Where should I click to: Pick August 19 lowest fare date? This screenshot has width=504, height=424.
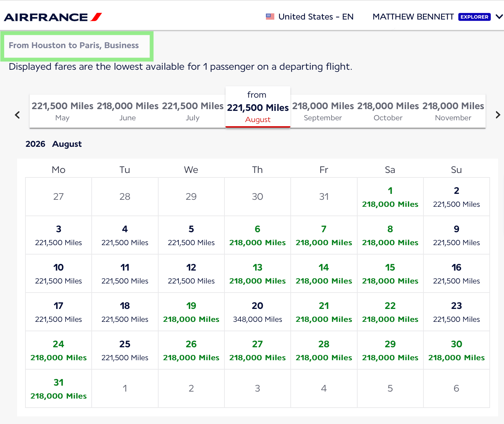191,312
